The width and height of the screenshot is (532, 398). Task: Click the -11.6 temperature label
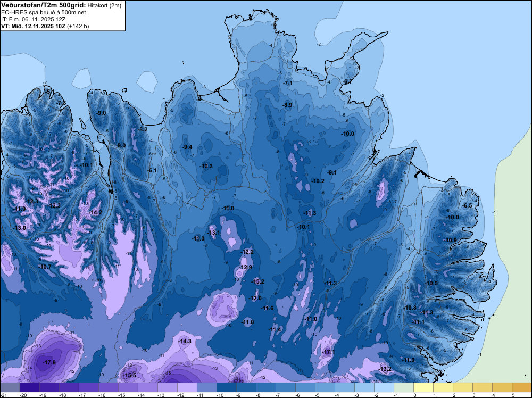point(267,308)
